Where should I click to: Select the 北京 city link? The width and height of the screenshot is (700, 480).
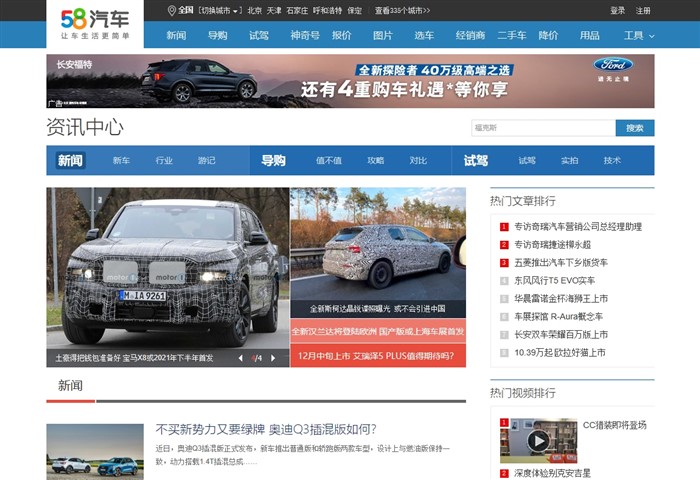coord(255,10)
